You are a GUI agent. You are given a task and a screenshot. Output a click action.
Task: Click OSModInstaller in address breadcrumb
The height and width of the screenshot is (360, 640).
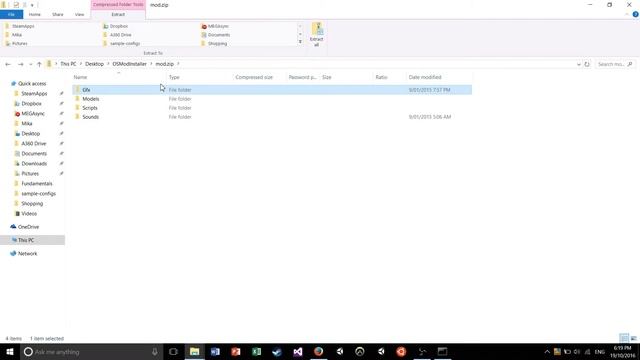[x=129, y=64]
